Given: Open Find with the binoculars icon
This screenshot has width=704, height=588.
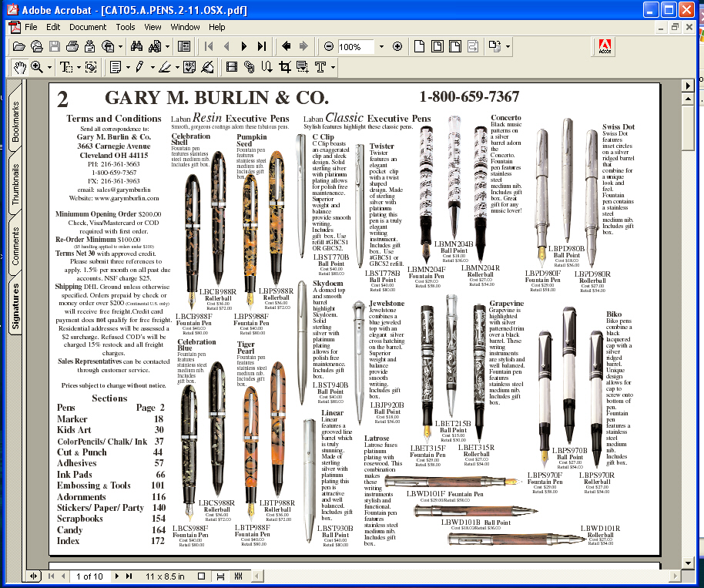Looking at the screenshot, I should 136,46.
